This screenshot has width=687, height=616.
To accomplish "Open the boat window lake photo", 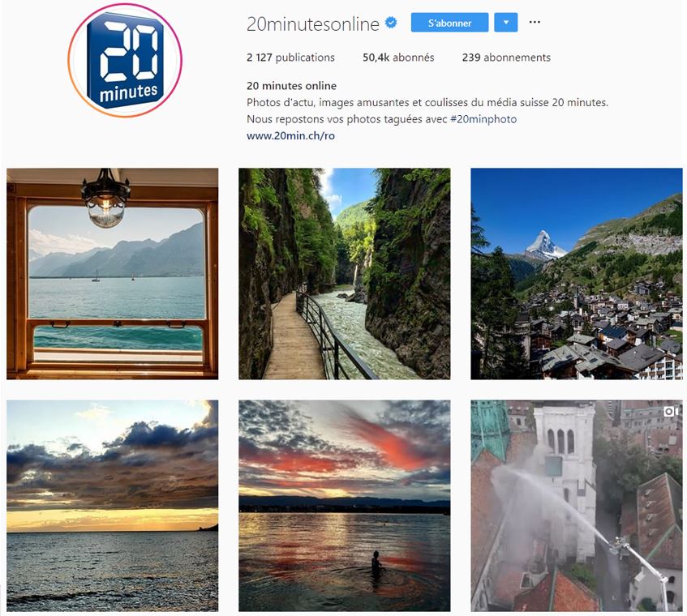I will pos(112,274).
